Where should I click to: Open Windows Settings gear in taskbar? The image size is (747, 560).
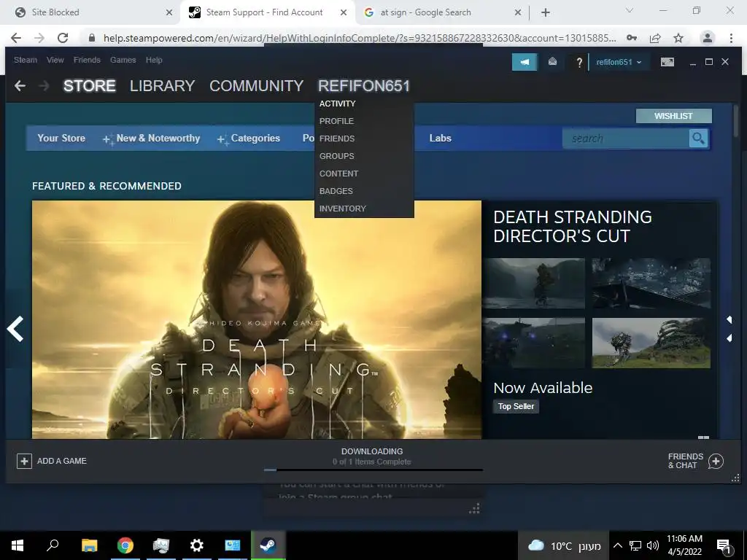coord(196,545)
